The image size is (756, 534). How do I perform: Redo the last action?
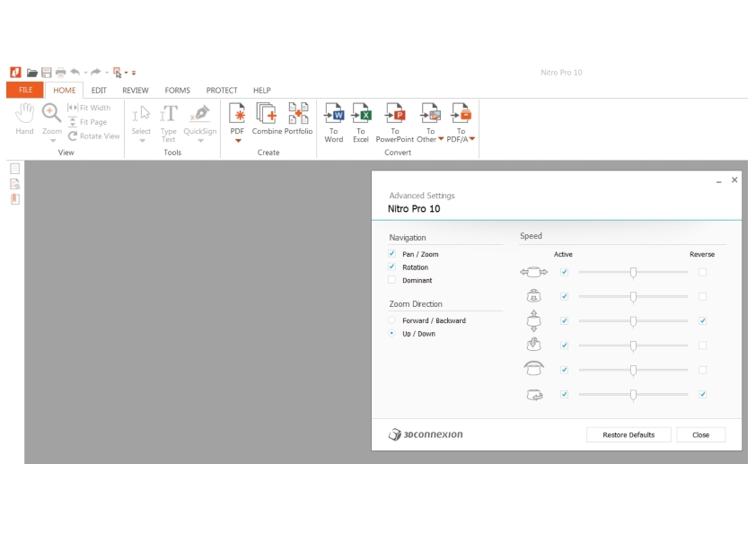95,73
